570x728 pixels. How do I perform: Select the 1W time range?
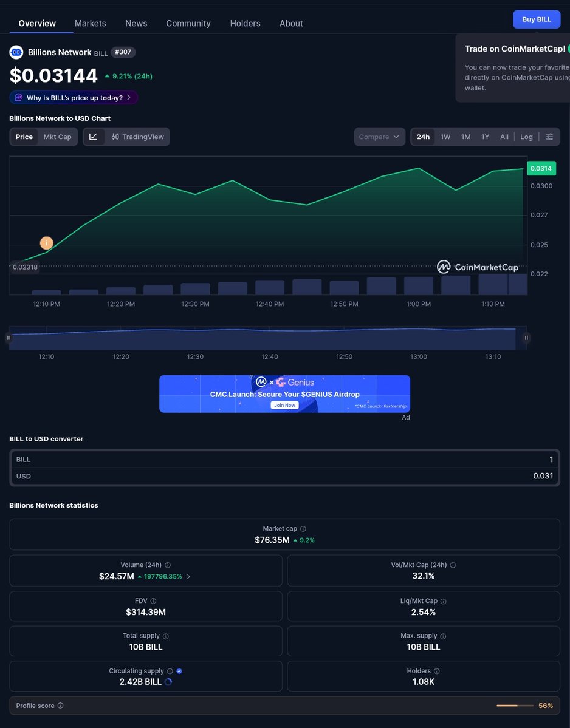(x=445, y=137)
